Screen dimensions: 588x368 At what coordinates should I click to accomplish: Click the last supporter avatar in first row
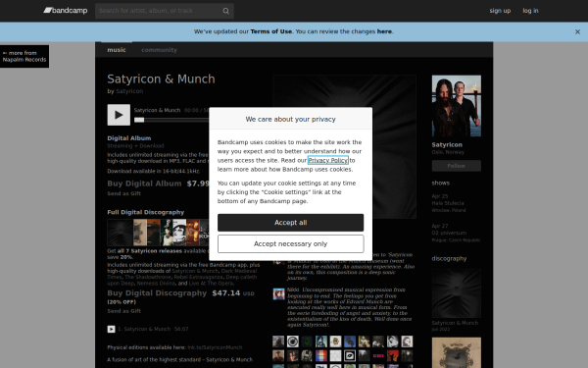coord(407,342)
